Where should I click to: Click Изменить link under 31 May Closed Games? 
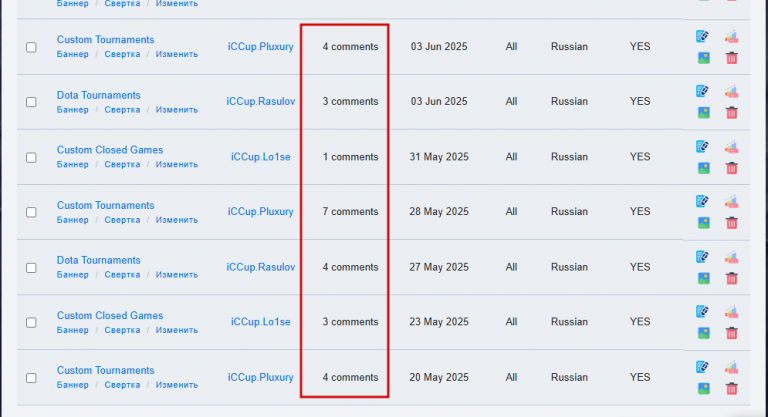pyautogui.click(x=177, y=164)
